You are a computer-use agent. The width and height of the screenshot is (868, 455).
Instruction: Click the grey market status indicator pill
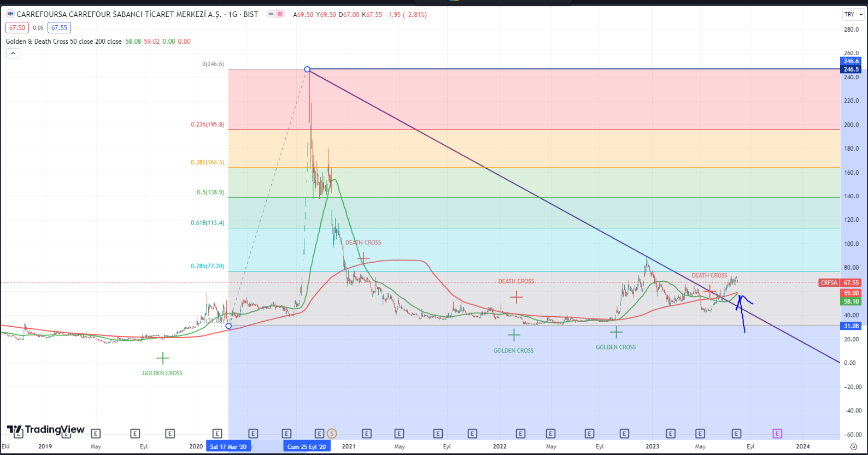[x=271, y=14]
